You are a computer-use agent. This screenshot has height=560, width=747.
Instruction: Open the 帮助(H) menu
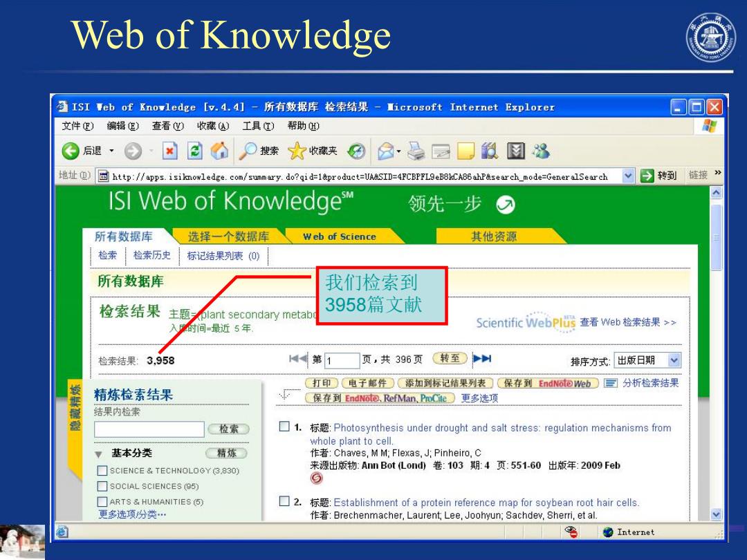pyautogui.click(x=304, y=126)
